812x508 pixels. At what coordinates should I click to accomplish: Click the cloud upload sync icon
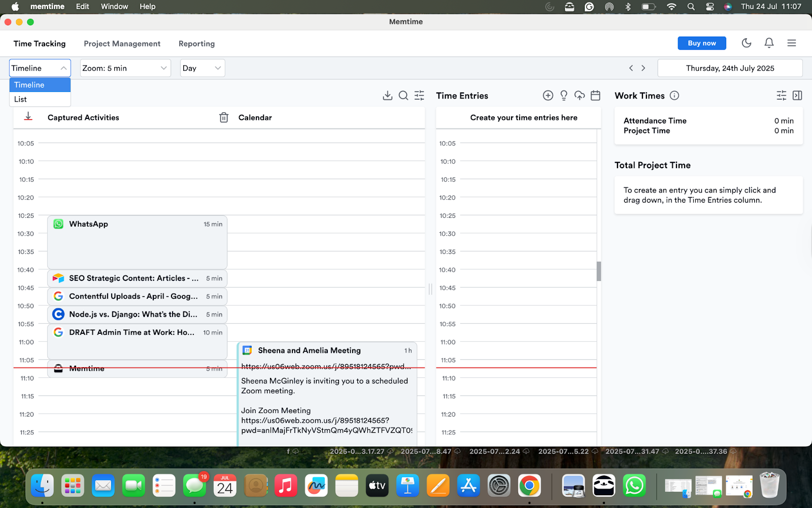click(580, 96)
